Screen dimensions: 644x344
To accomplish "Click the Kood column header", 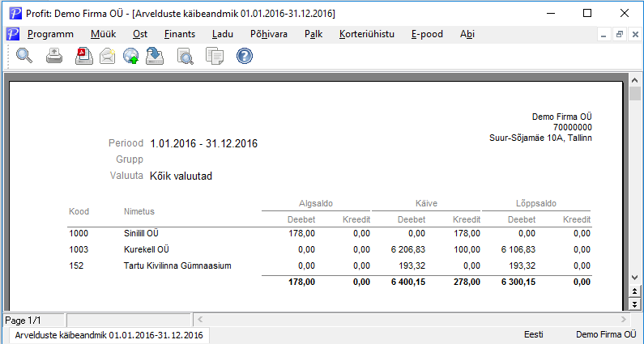I will (79, 211).
